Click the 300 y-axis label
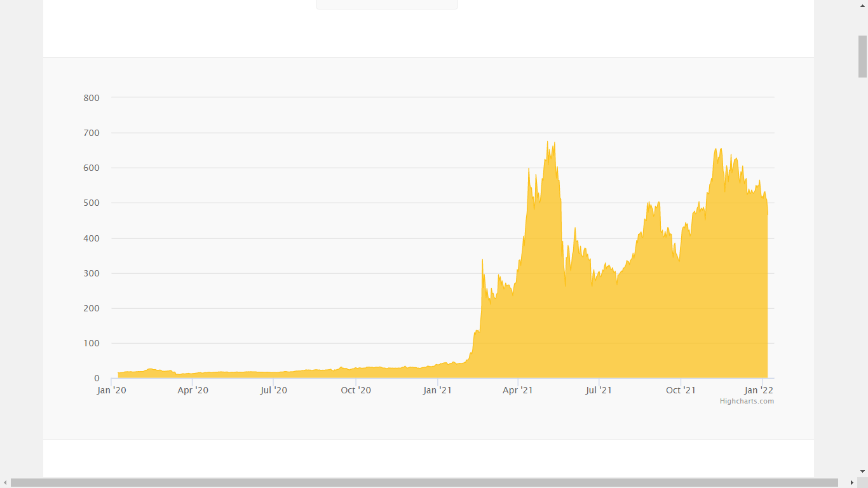This screenshot has width=868, height=488. 92,273
